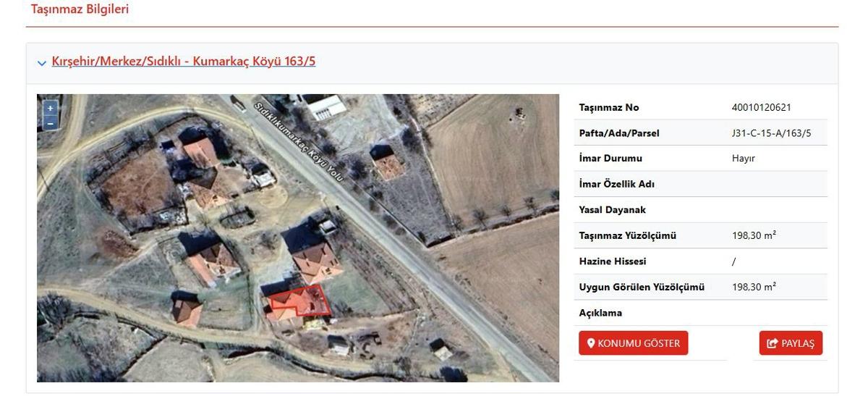This screenshot has height=399, width=868.
Task: Click the Sıdıklıkumarkaç Köyü Yolu road label
Action: click(299, 141)
